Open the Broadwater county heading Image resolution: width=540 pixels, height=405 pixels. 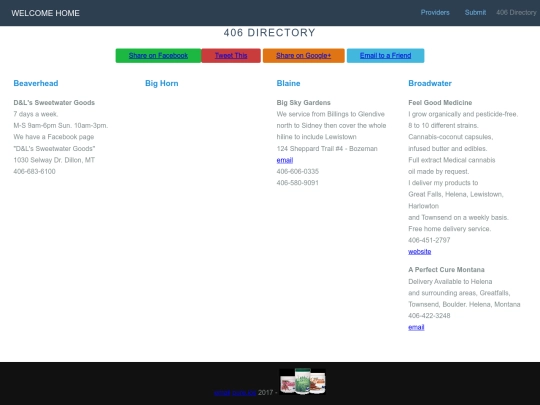tap(430, 83)
